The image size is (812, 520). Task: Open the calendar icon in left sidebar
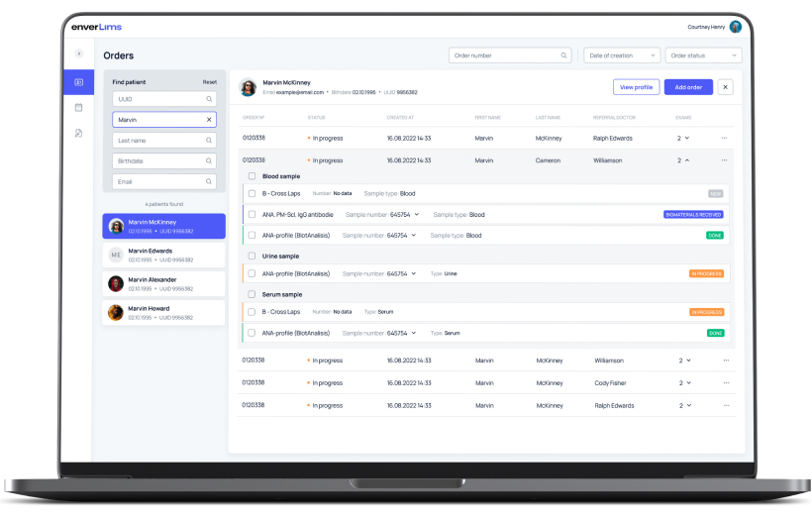[x=78, y=107]
